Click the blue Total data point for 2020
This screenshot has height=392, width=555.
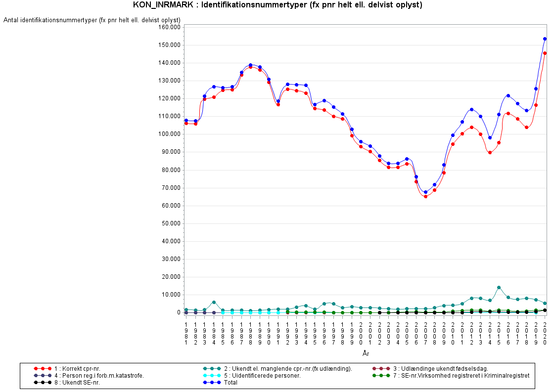(x=545, y=39)
